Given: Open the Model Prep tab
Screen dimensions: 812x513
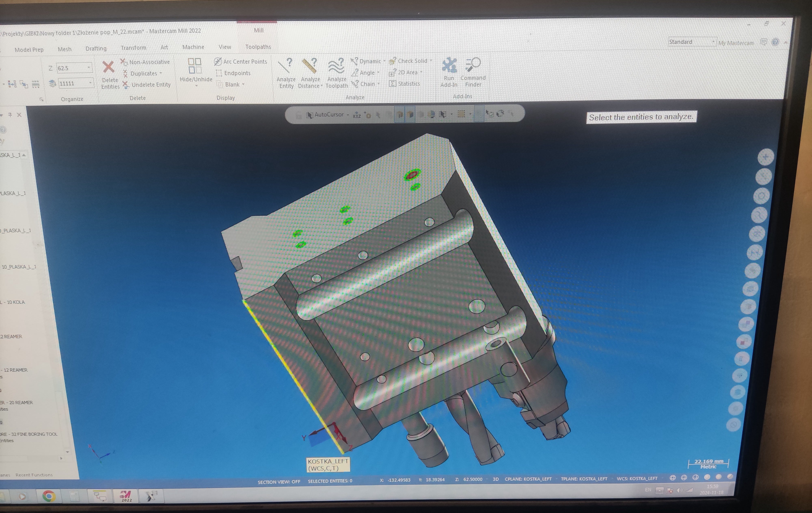Looking at the screenshot, I should click(x=29, y=50).
